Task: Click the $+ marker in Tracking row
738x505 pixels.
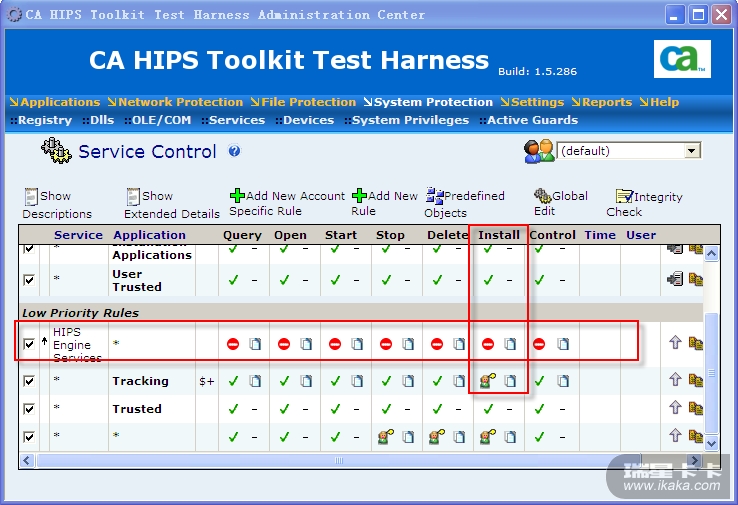Action: click(207, 381)
